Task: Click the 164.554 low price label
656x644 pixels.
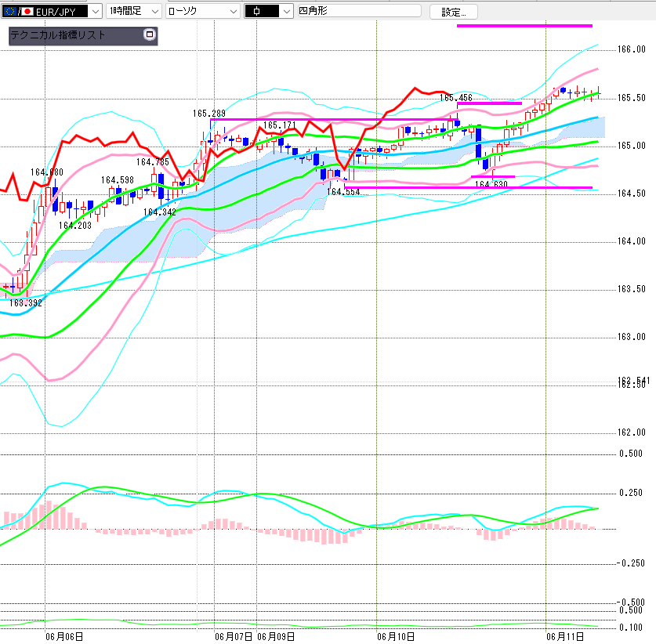Action: coord(343,192)
